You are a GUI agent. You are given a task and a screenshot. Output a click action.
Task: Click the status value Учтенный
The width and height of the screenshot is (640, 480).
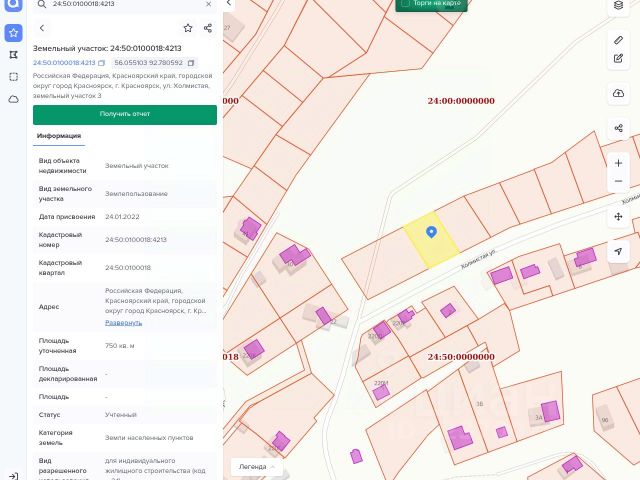coord(121,415)
